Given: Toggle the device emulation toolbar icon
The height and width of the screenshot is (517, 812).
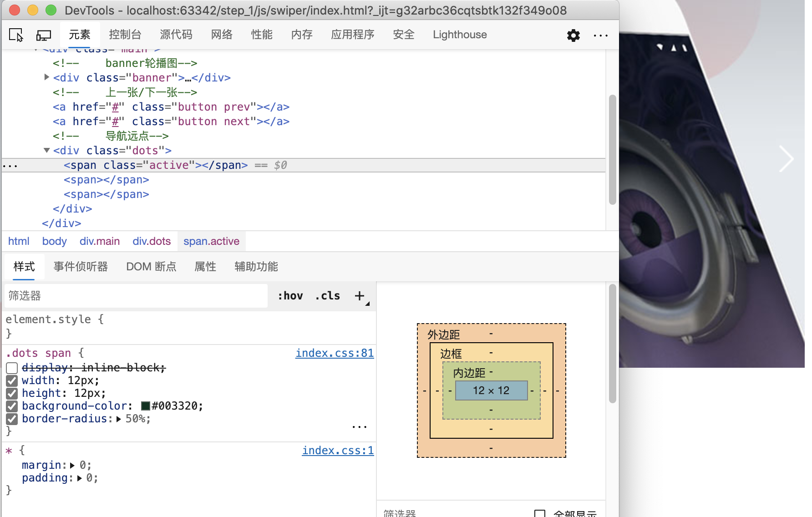Looking at the screenshot, I should 44,35.
